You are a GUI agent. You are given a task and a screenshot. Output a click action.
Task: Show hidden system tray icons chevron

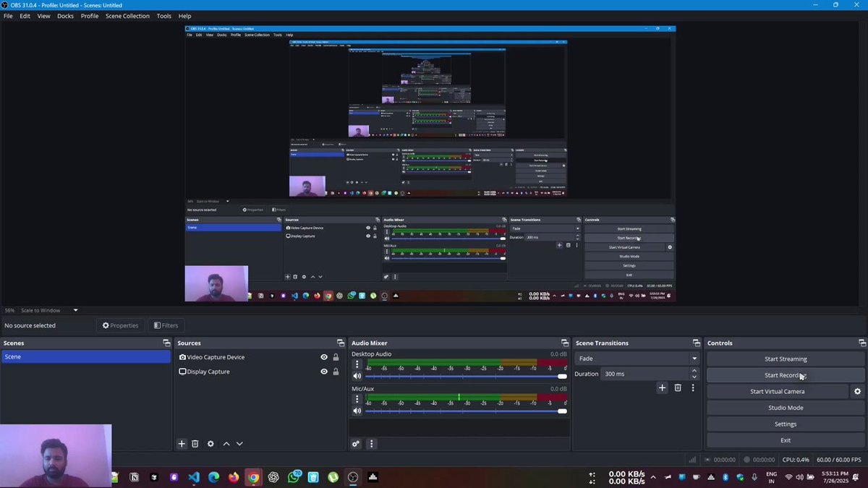(653, 477)
